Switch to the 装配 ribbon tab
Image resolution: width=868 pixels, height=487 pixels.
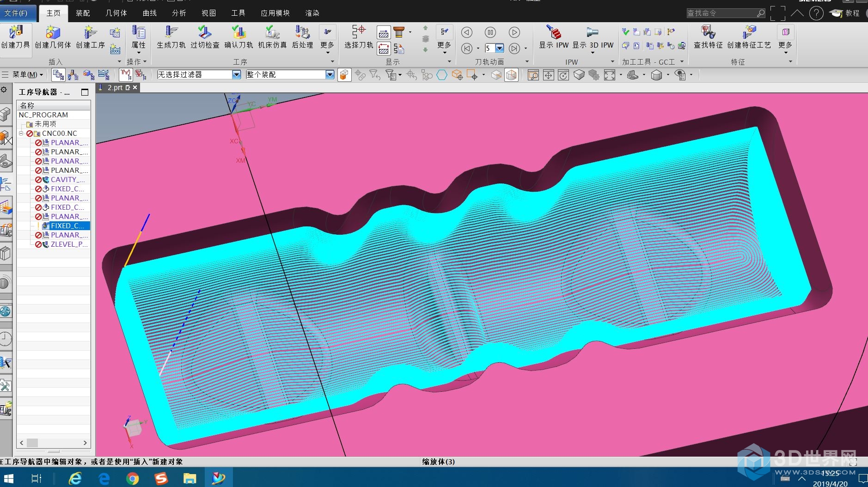83,13
